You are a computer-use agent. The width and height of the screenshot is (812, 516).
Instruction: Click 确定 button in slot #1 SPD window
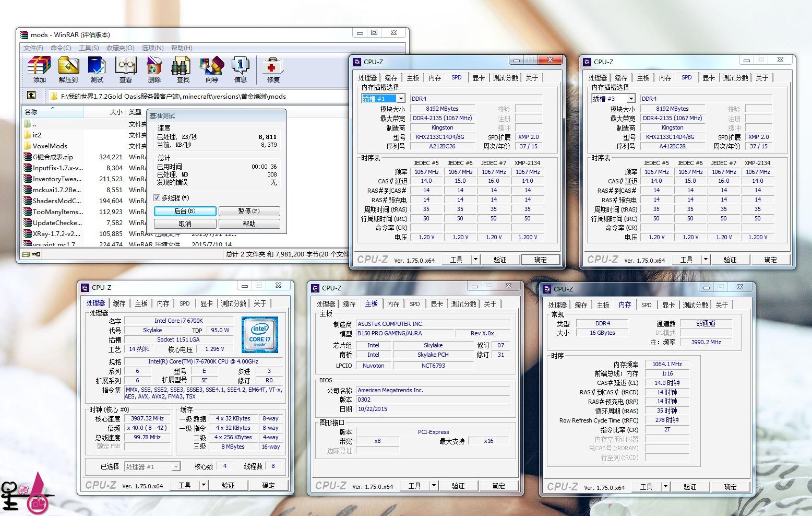coord(540,260)
